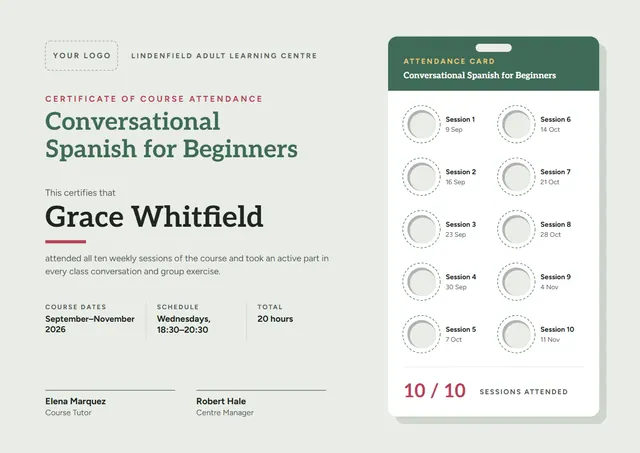Click the 'Course Tutor' title
The height and width of the screenshot is (453, 640).
pyautogui.click(x=68, y=413)
